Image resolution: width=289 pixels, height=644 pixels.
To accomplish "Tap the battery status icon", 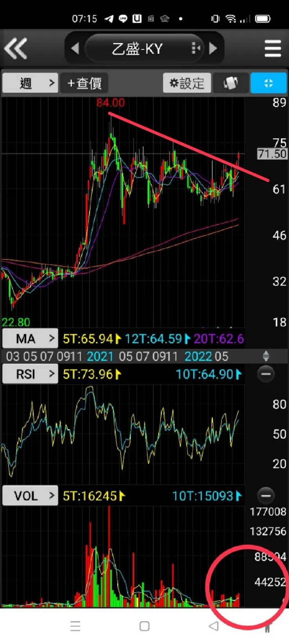I will coord(262,18).
